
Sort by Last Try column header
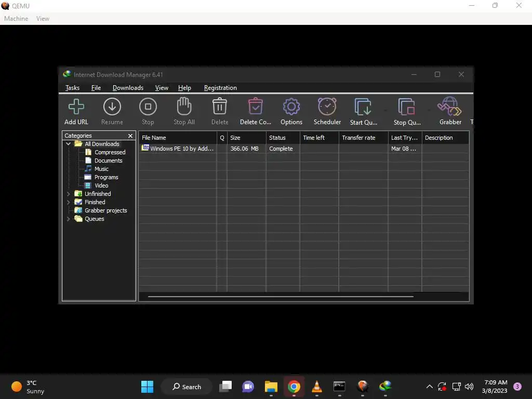pos(405,138)
